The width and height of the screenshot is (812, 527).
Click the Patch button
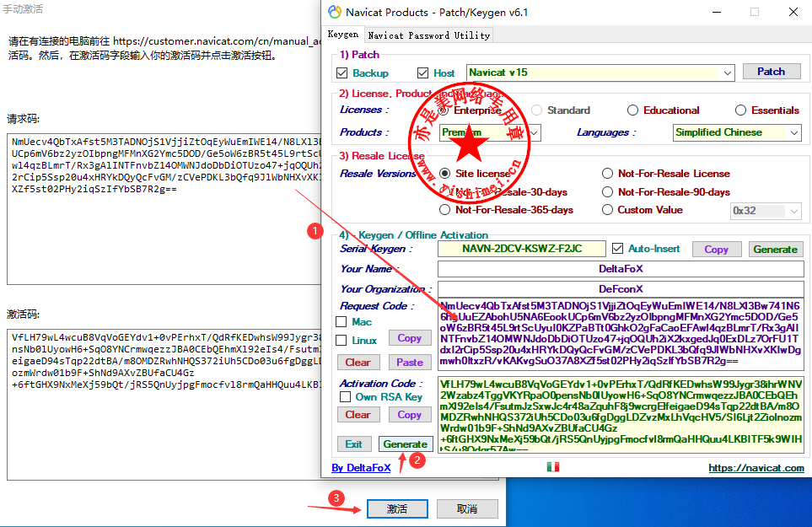point(771,72)
